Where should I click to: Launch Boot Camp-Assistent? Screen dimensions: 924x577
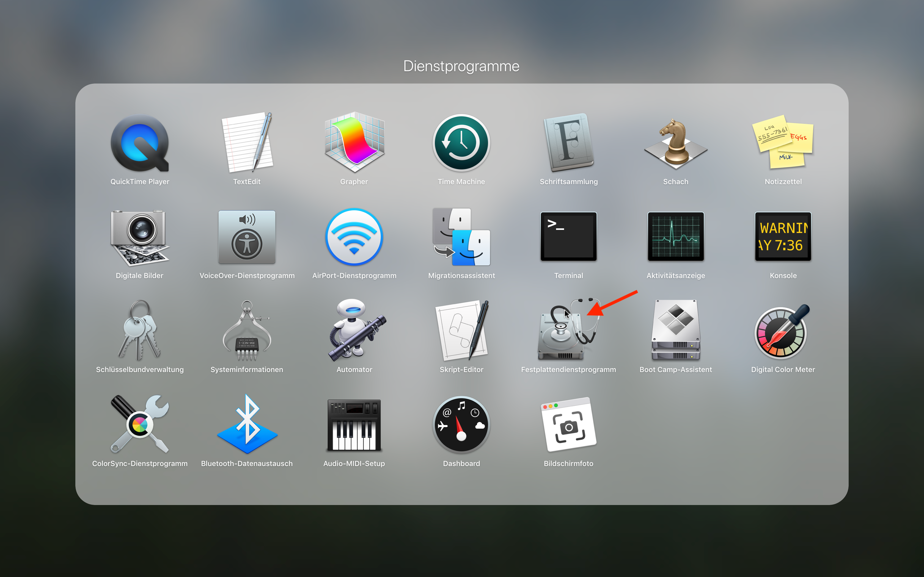click(x=675, y=331)
